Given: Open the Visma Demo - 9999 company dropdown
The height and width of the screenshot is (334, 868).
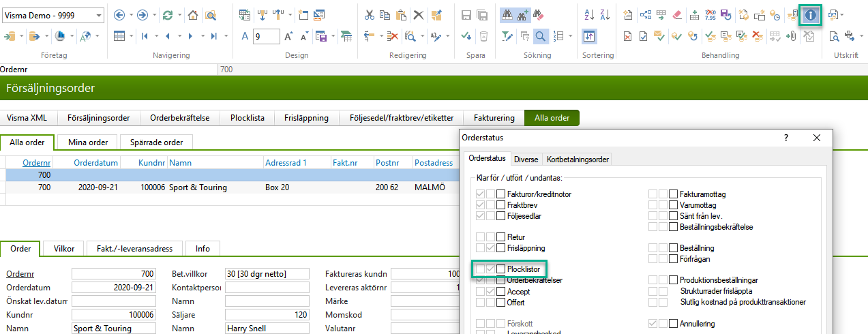Looking at the screenshot, I should (100, 15).
